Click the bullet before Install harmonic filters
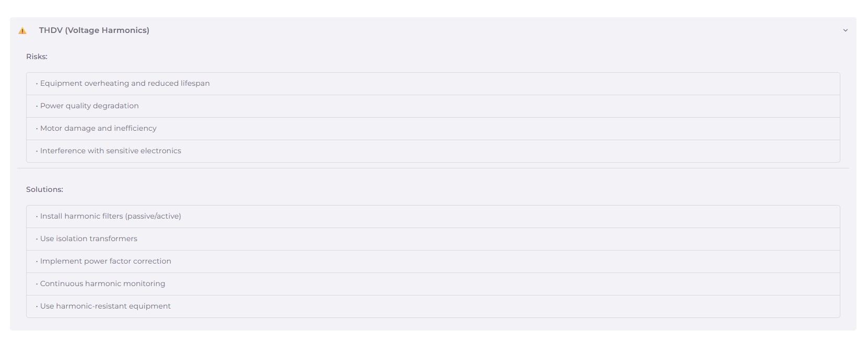This screenshot has height=341, width=868. 37,217
